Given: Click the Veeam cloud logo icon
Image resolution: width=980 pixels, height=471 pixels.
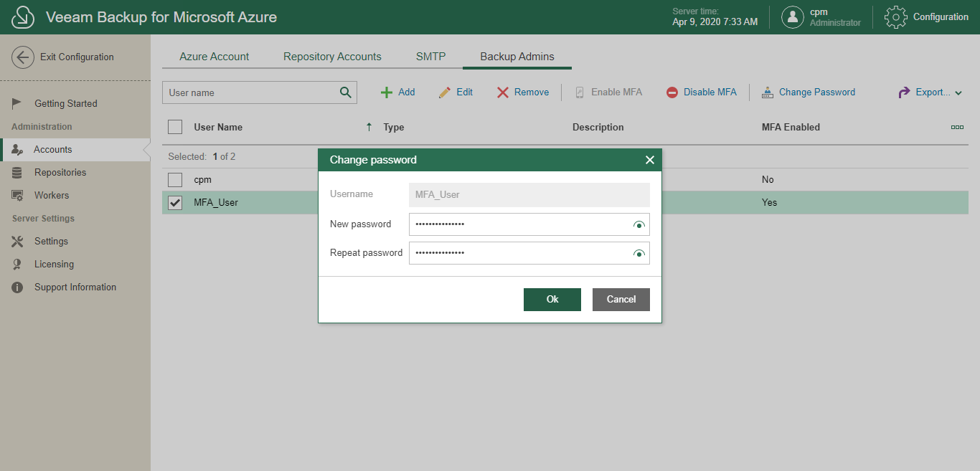Looking at the screenshot, I should tap(23, 17).
